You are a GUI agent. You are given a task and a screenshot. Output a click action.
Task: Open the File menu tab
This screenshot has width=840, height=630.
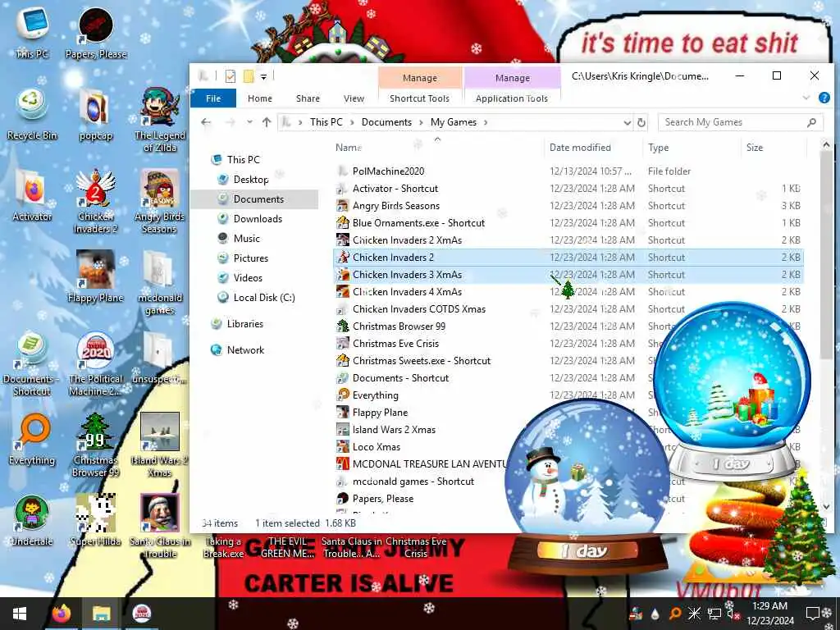tap(213, 98)
